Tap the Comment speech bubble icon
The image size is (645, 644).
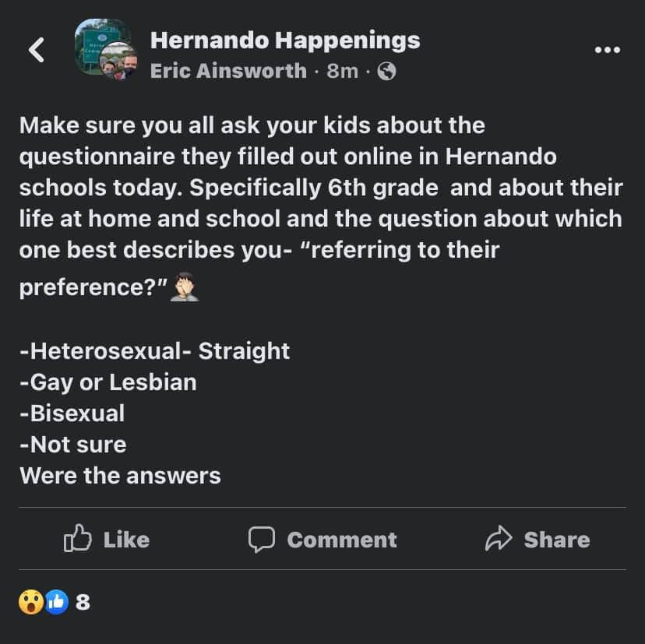(262, 539)
